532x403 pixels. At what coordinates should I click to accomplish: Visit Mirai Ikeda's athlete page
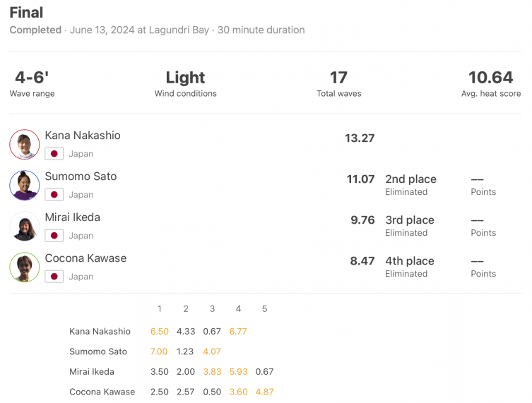pos(73,217)
